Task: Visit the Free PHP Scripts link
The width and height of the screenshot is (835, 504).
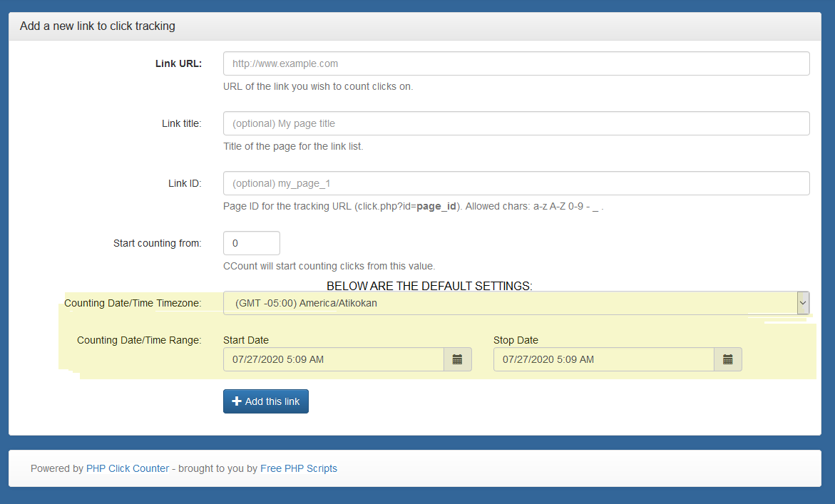Action: (x=299, y=468)
